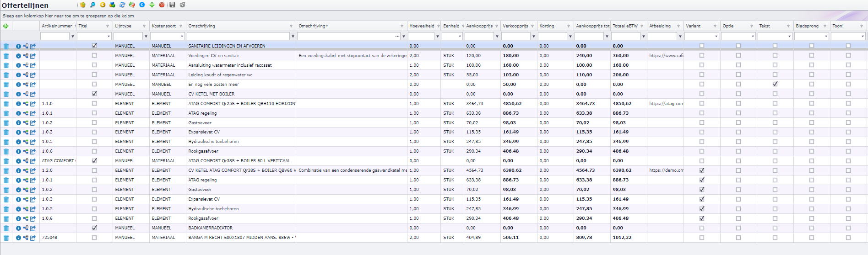Screen dimensions: 868x255
Task: Check Toon! box for BANGA M RECHT row
Action: click(x=848, y=238)
